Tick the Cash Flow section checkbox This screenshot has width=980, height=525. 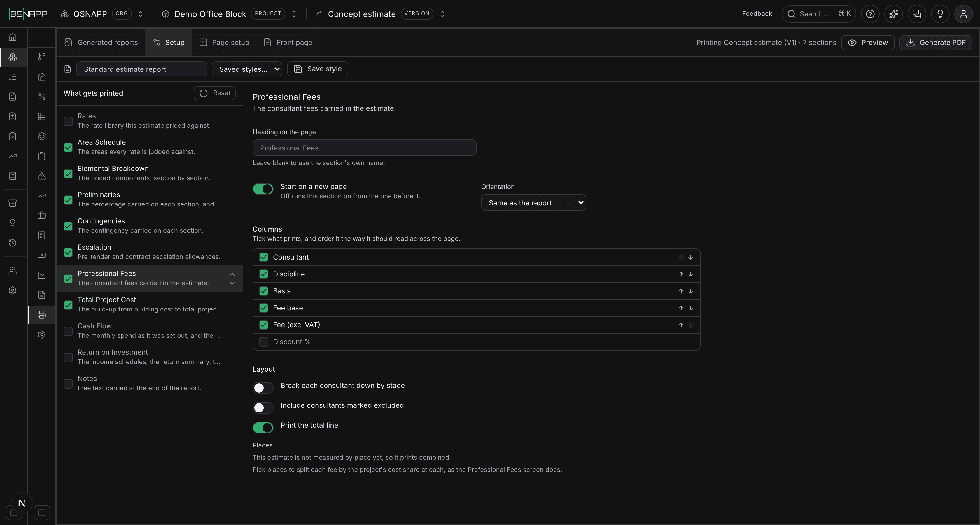68,331
